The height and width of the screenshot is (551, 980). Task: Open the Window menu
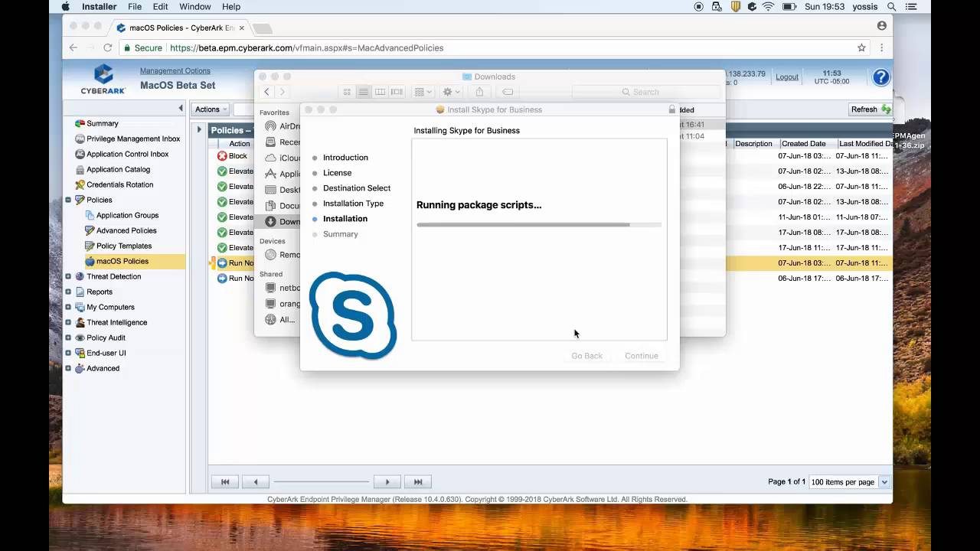(x=194, y=6)
